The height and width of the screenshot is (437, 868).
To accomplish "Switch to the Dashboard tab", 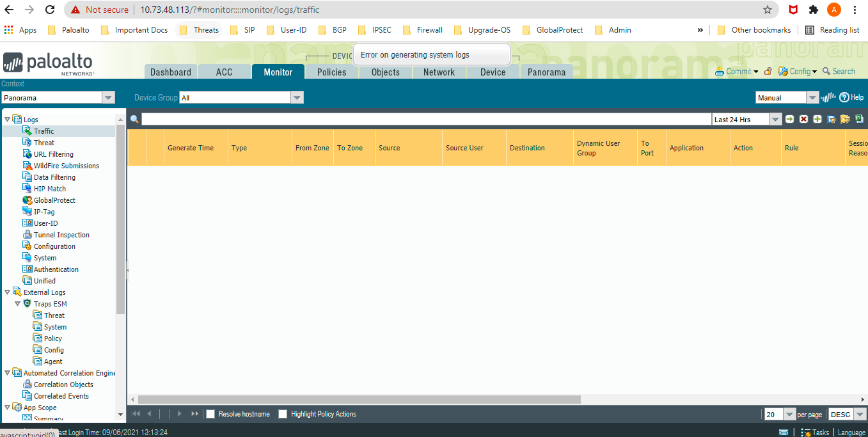I will click(171, 72).
